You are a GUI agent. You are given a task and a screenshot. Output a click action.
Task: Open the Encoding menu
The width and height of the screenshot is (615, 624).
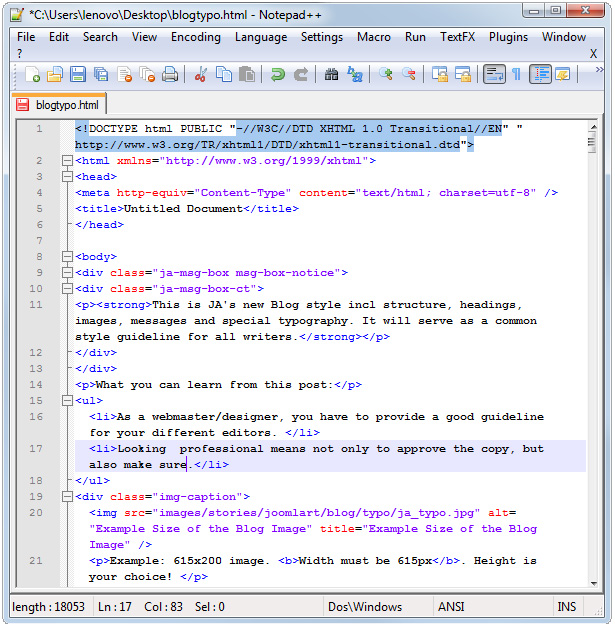point(195,37)
